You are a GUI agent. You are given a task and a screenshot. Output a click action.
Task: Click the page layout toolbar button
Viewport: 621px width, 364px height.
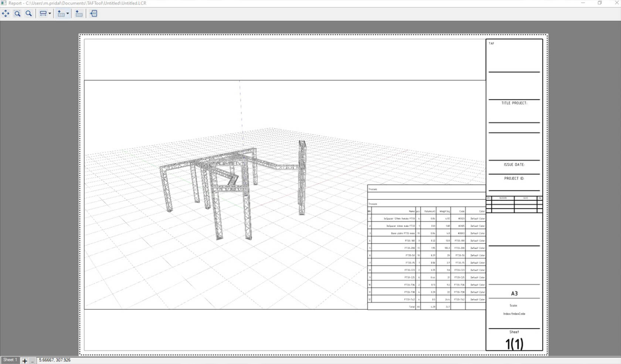pos(43,14)
